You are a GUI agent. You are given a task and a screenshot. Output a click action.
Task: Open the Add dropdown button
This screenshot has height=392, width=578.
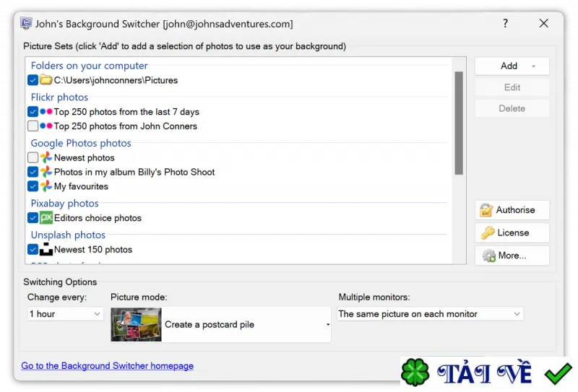pyautogui.click(x=512, y=66)
